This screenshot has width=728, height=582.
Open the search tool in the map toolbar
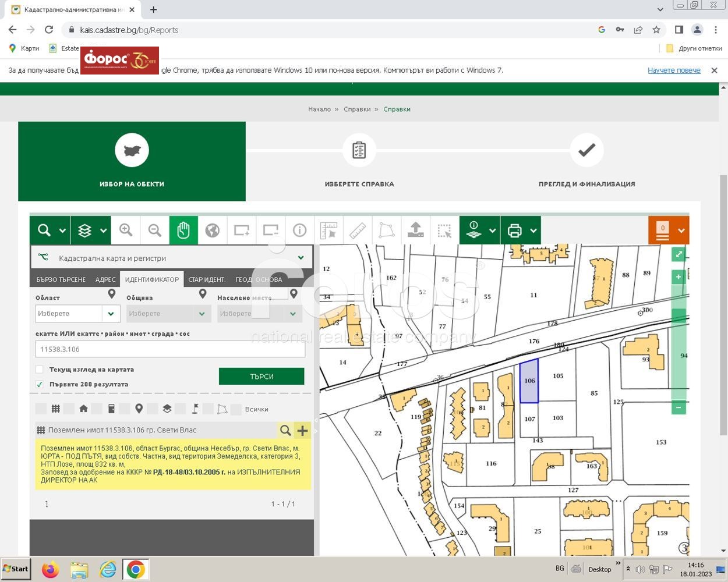click(x=44, y=230)
